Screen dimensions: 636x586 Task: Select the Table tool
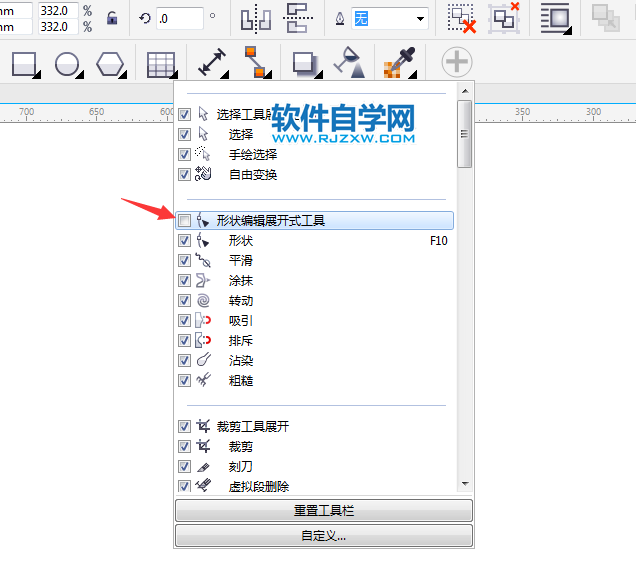click(x=161, y=64)
